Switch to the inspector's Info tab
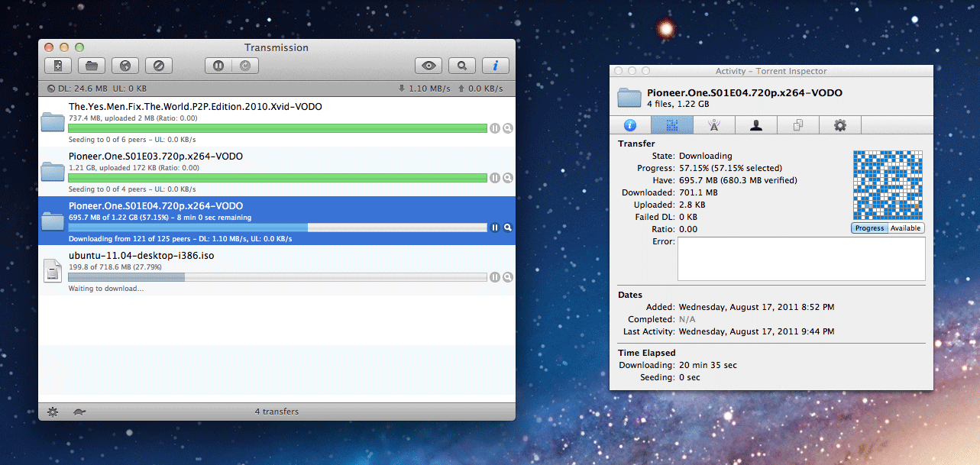The image size is (980, 465). 629,124
